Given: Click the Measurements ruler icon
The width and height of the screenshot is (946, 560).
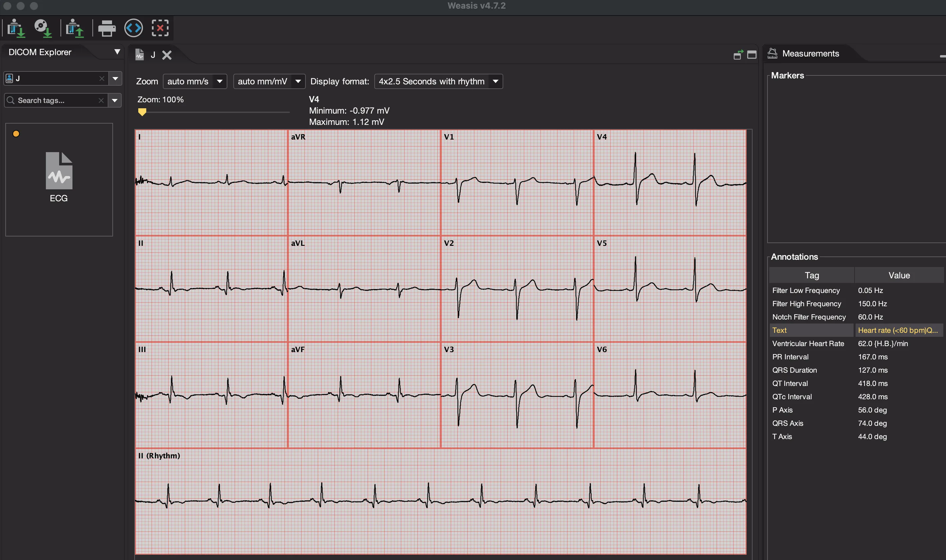Looking at the screenshot, I should 772,53.
